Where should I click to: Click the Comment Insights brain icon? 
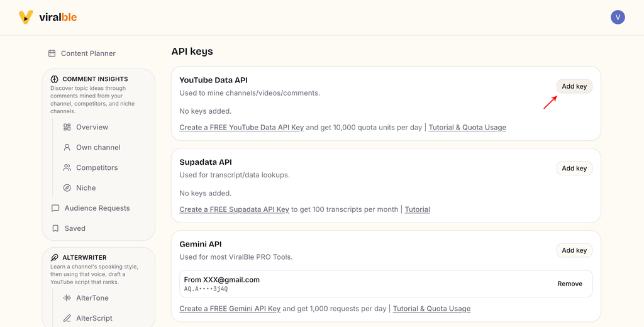coord(54,79)
